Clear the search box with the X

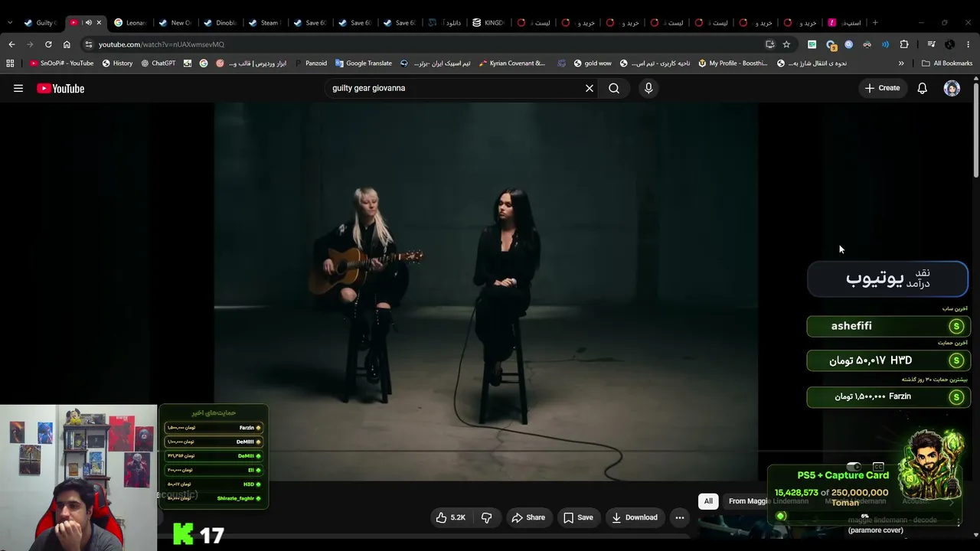590,88
